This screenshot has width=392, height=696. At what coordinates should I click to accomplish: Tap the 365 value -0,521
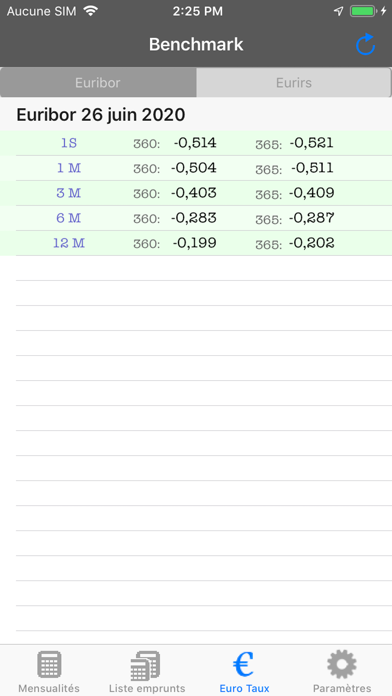(x=312, y=143)
